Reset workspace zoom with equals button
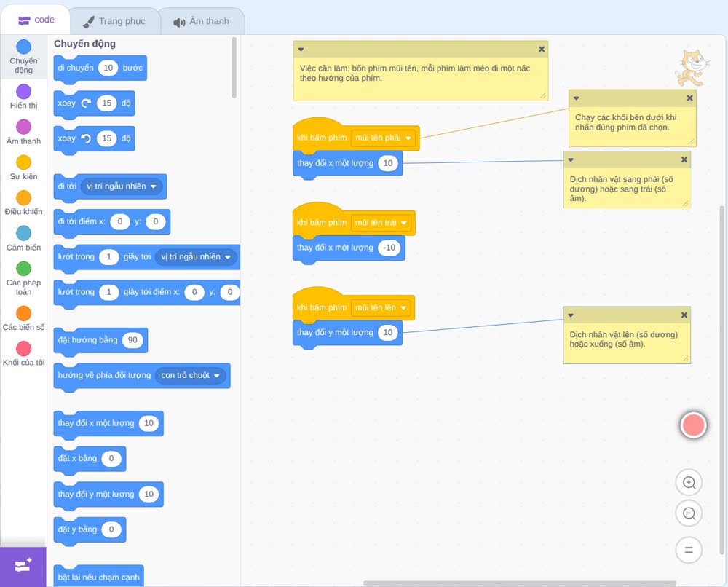The width and height of the screenshot is (728, 587). [689, 551]
